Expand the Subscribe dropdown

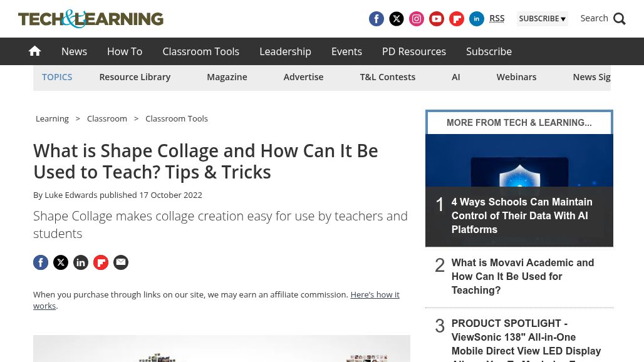[543, 19]
